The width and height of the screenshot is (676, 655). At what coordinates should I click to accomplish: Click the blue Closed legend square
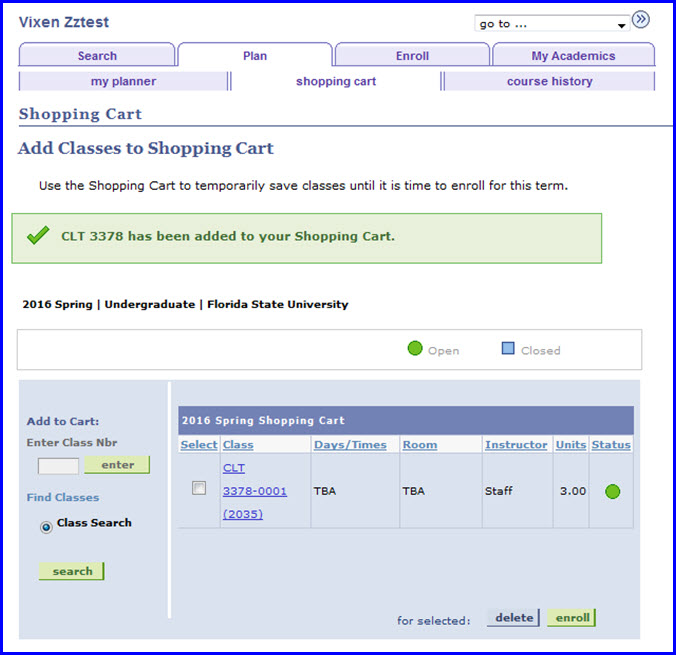(x=508, y=348)
